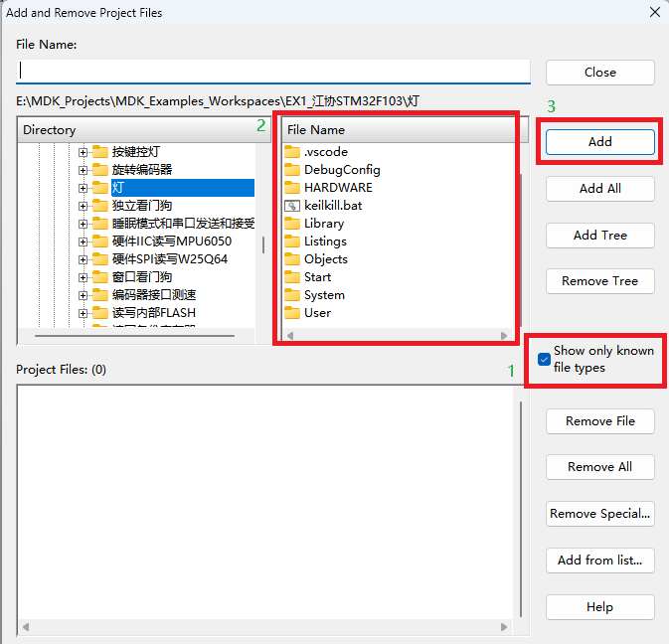The image size is (669, 644).
Task: Click folder icon beside 独立看门狗
Action: (x=100, y=206)
